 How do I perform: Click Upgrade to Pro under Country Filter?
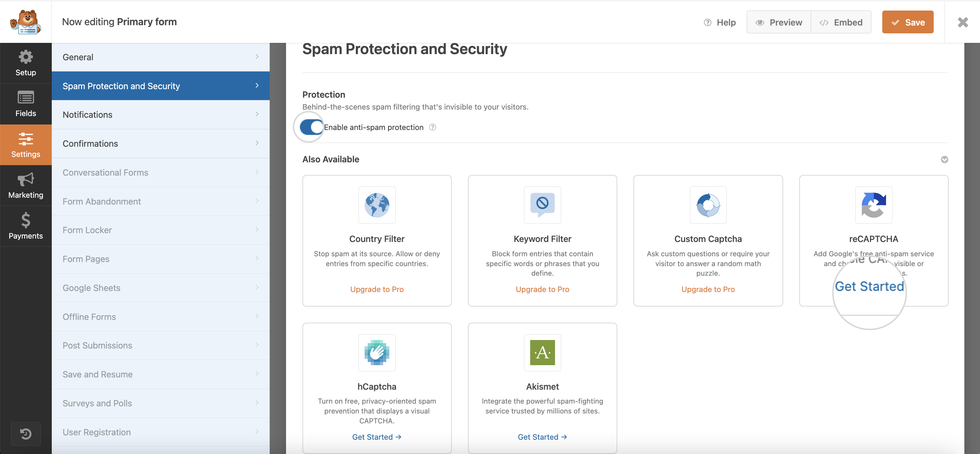click(377, 289)
